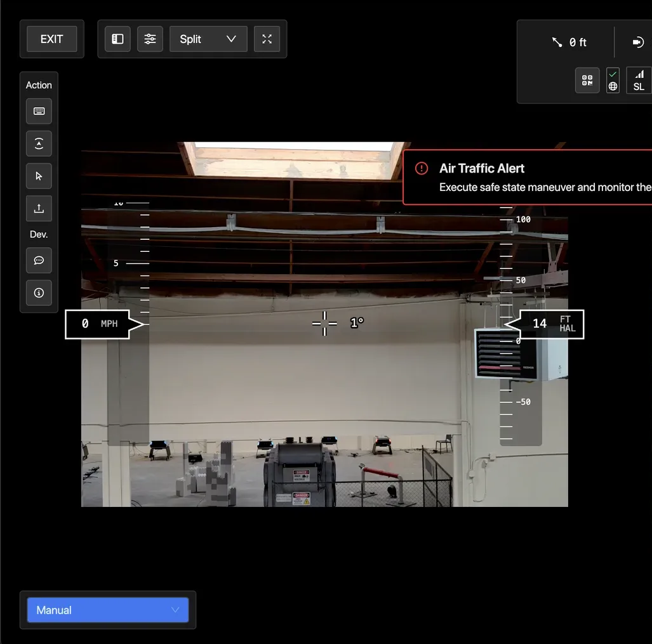Screen dimensions: 652x644
Task: Click the EXIT button
Action: tap(51, 39)
